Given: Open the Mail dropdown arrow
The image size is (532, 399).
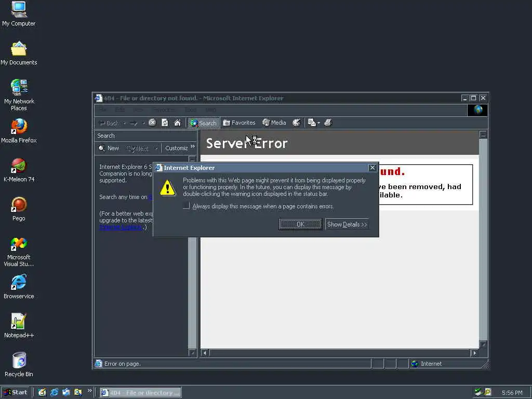Looking at the screenshot, I should 318,123.
